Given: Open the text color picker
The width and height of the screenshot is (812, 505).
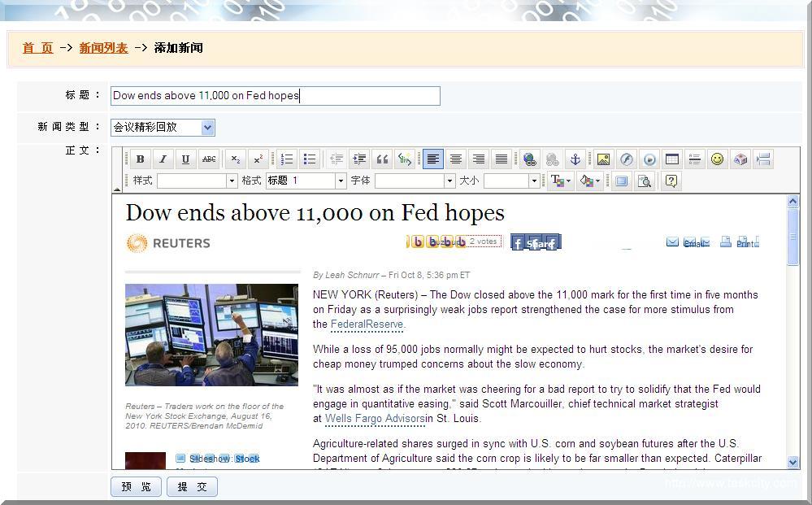Looking at the screenshot, I should (x=561, y=181).
